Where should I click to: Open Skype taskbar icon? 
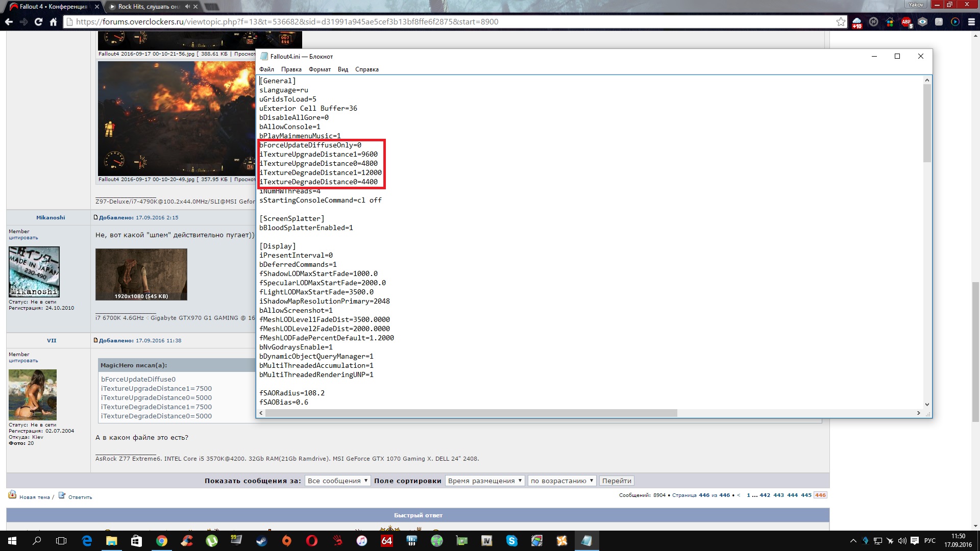tap(512, 541)
